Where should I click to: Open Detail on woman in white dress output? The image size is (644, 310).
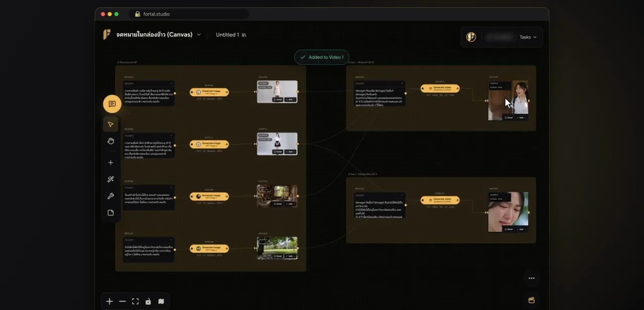pos(278,100)
